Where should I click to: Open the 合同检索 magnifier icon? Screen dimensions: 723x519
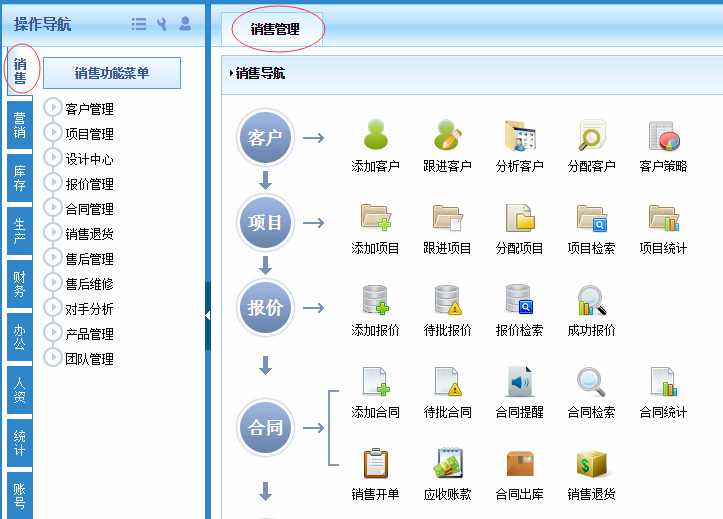pyautogui.click(x=592, y=382)
